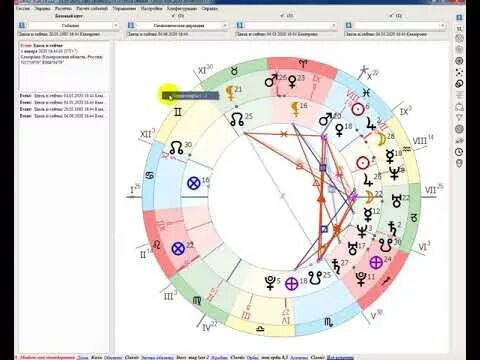
Task: Click North Node glyph at 30° near house XII
Action: pos(176,148)
